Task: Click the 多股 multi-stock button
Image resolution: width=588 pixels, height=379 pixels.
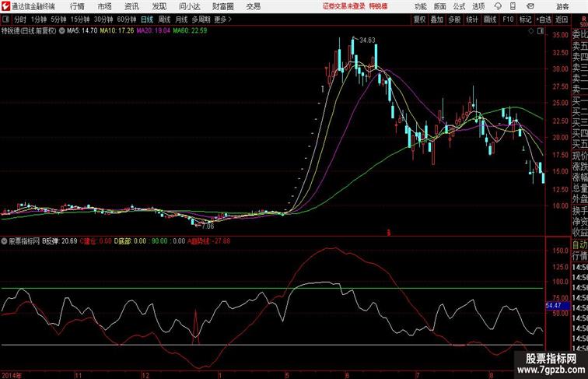Action: 454,19
